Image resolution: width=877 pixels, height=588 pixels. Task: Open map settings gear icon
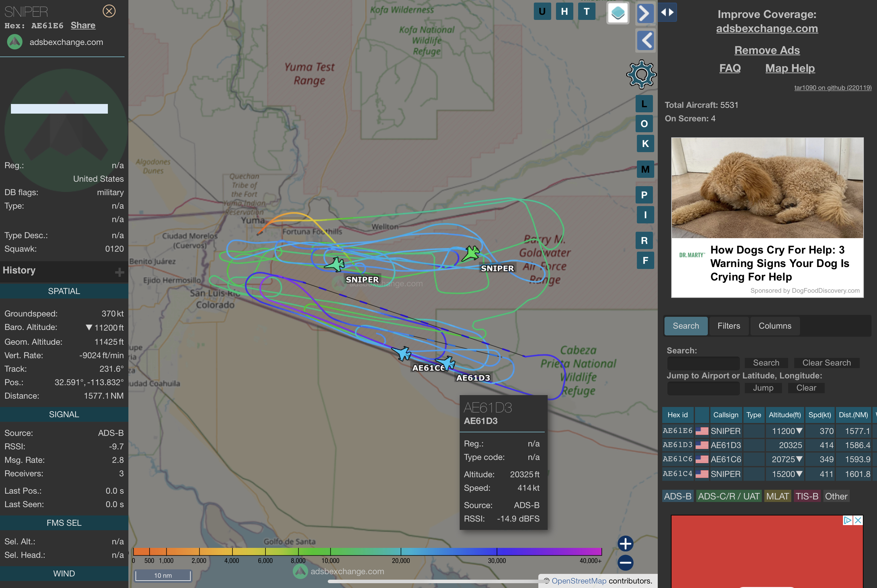point(641,74)
